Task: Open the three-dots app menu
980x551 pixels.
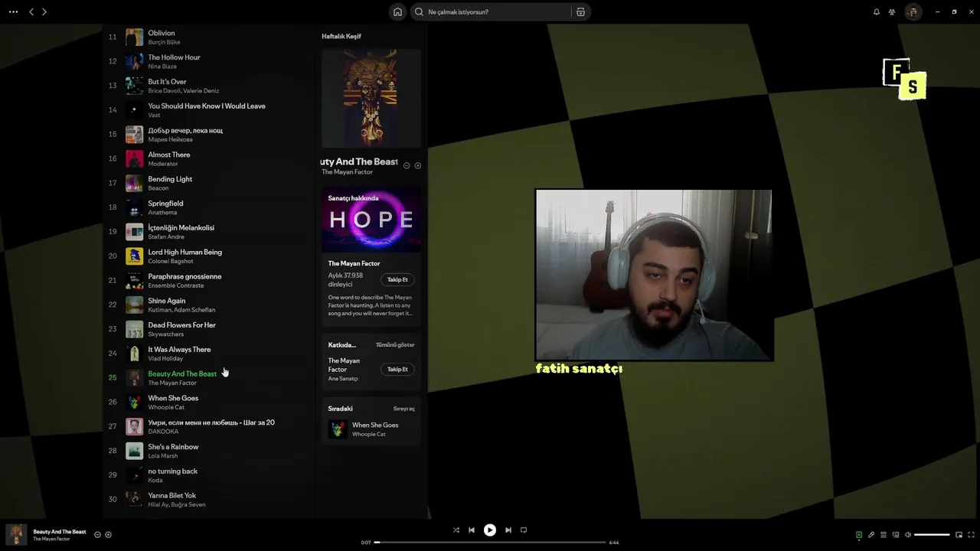Action: pos(13,11)
